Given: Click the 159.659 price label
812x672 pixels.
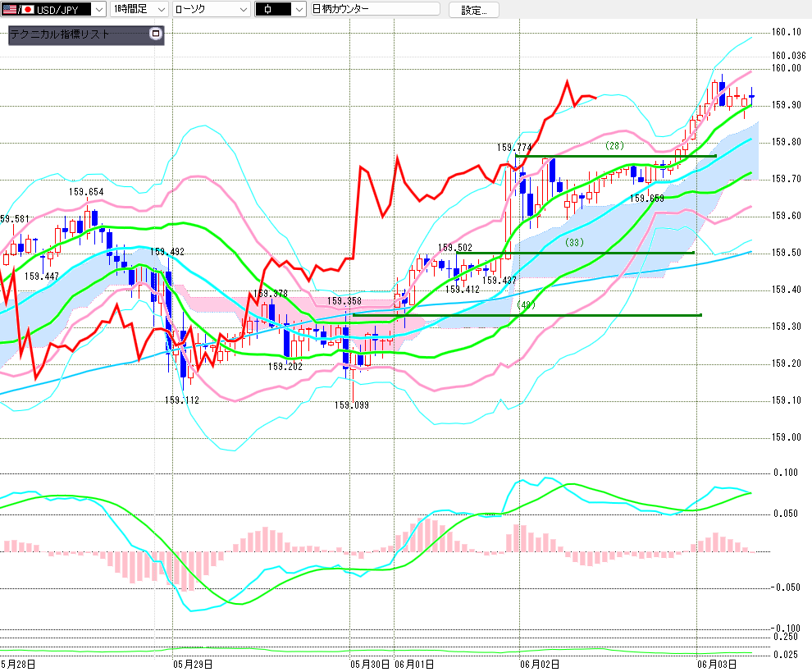Looking at the screenshot, I should point(647,199).
